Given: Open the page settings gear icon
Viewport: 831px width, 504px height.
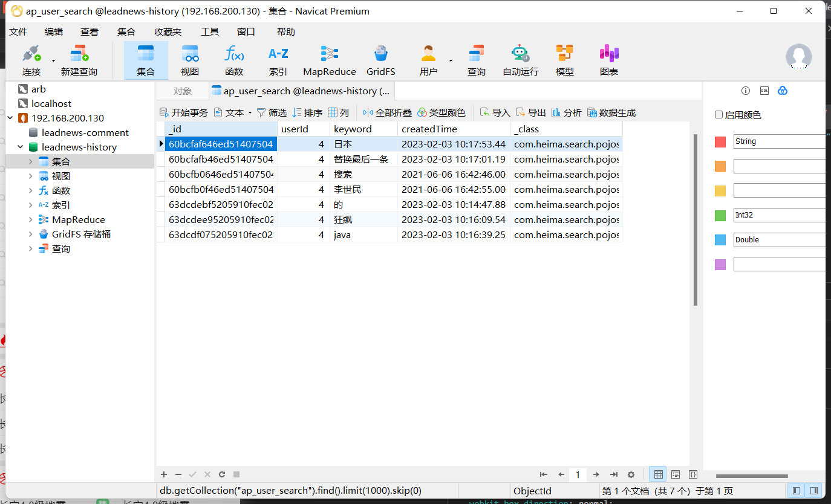Looking at the screenshot, I should (x=631, y=475).
